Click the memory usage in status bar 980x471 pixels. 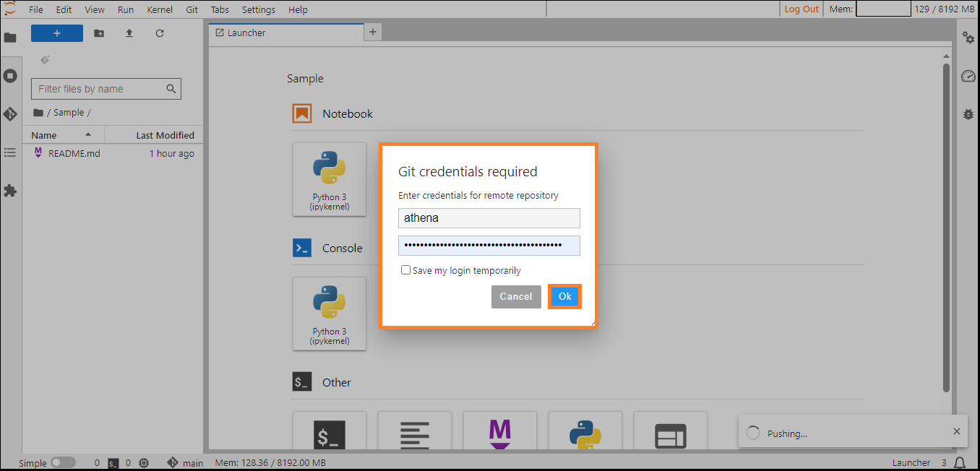point(270,463)
